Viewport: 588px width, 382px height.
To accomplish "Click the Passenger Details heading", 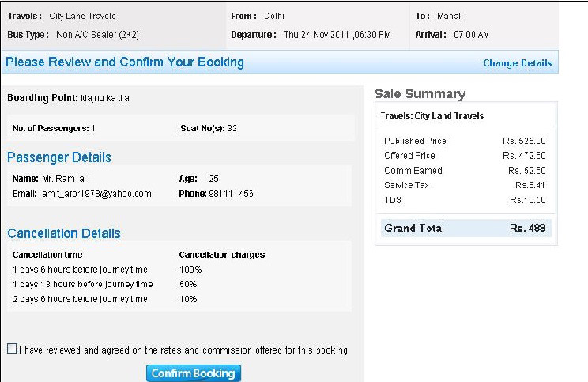I will [59, 157].
